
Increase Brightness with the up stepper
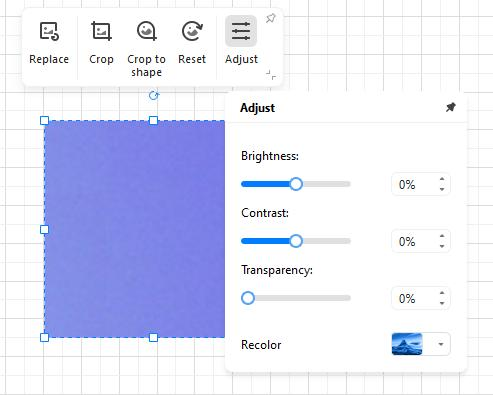(x=442, y=179)
